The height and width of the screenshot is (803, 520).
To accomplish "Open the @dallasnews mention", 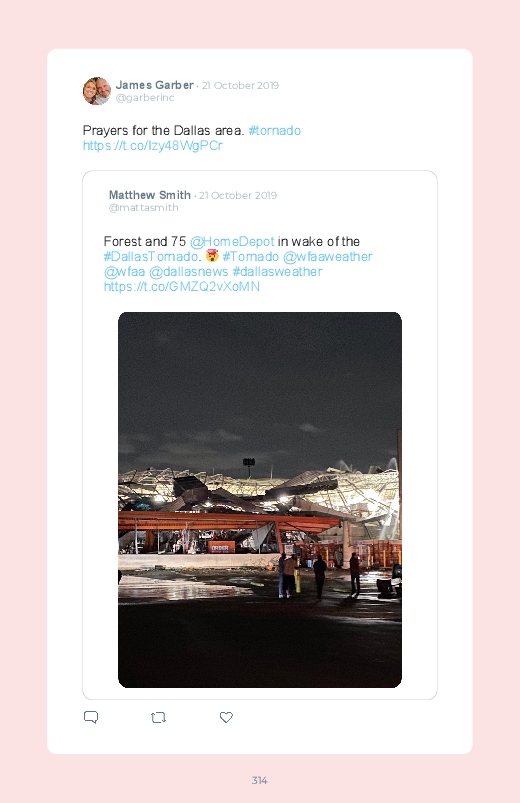I will pyautogui.click(x=189, y=271).
